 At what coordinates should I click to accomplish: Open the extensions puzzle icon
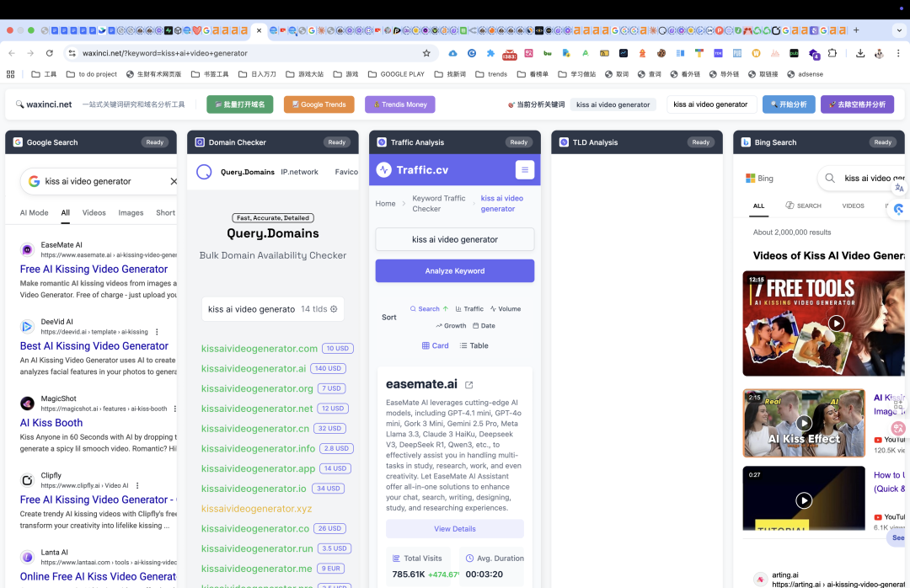click(832, 53)
